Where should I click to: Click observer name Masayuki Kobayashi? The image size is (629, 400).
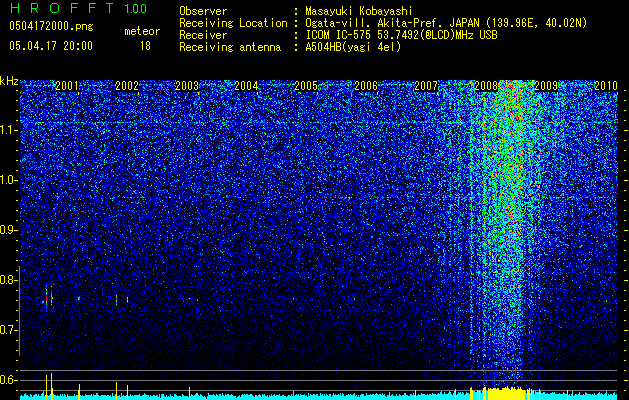(359, 11)
